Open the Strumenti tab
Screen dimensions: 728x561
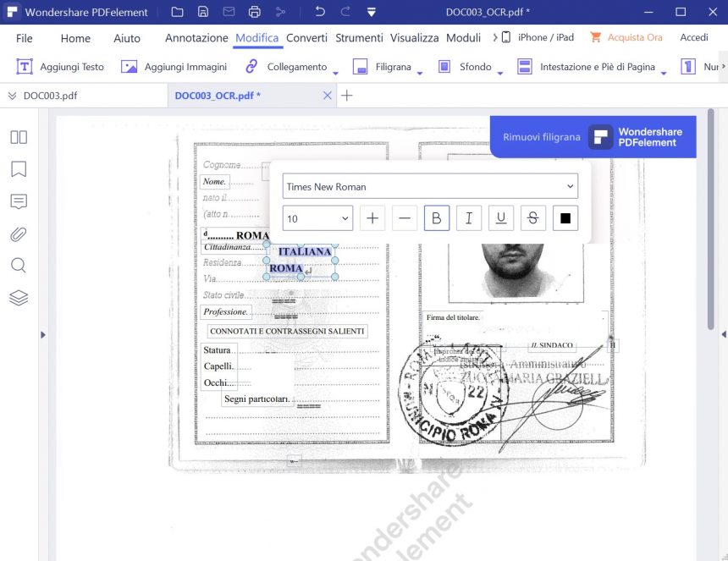point(359,38)
